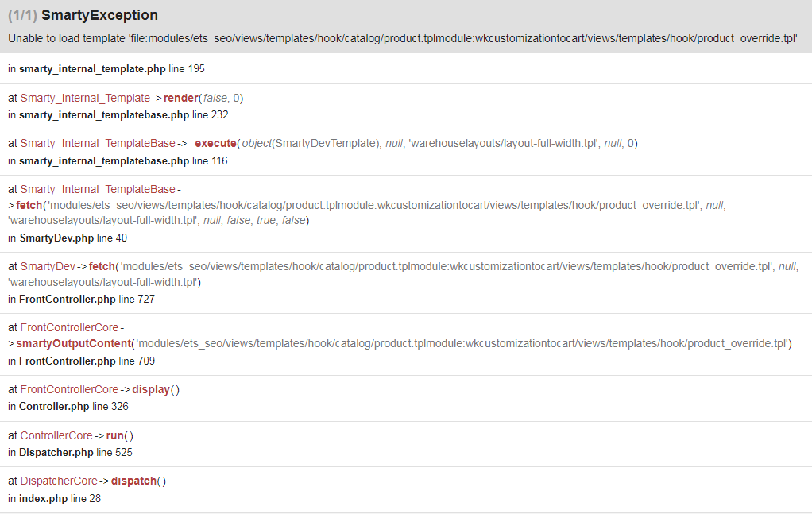Open the SmartyDev class link

point(48,267)
